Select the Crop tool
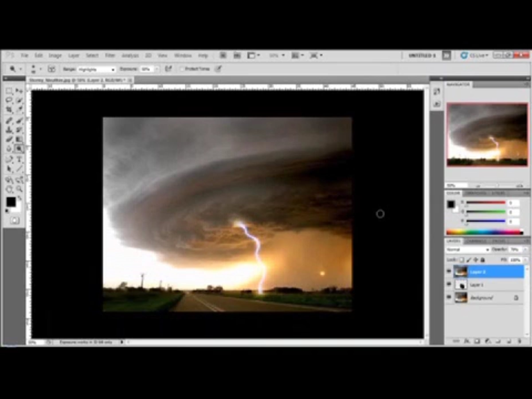This screenshot has height=399, width=532. point(9,110)
